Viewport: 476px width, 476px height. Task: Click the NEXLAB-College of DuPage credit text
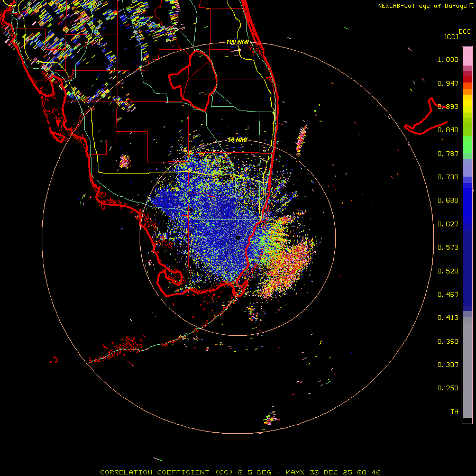coord(422,6)
